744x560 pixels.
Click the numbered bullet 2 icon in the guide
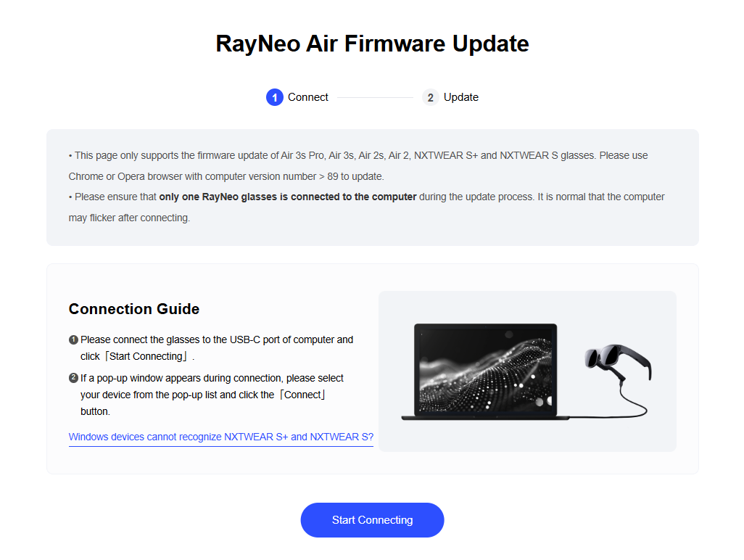pos(73,378)
